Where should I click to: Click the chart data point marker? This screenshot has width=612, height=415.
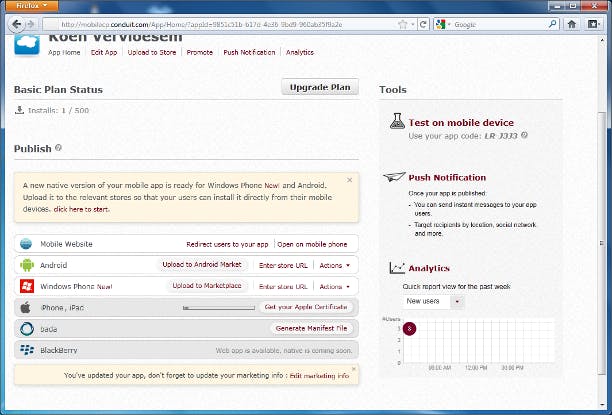point(409,328)
